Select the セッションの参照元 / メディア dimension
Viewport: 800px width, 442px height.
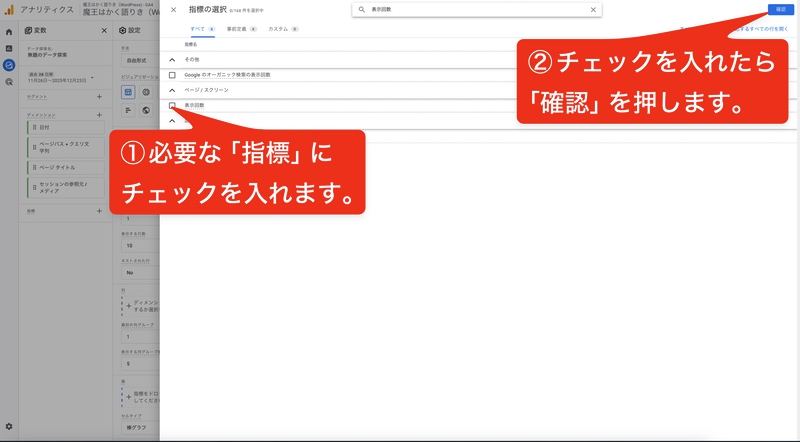(x=66, y=187)
